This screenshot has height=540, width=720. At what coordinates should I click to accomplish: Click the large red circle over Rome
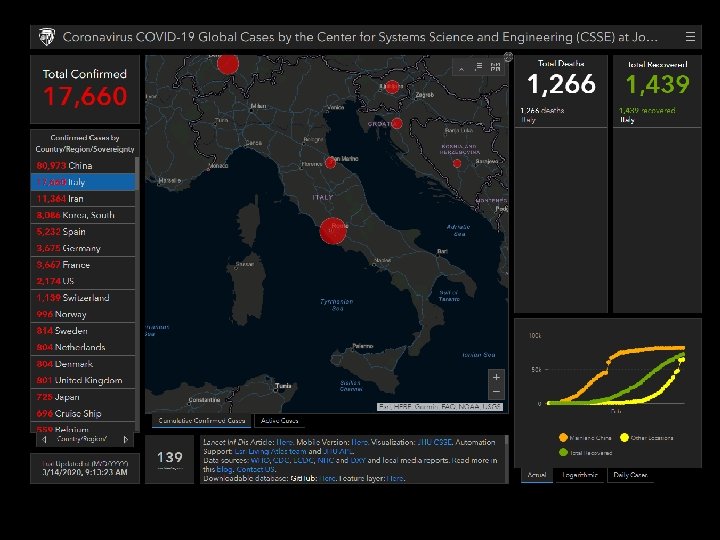point(332,231)
